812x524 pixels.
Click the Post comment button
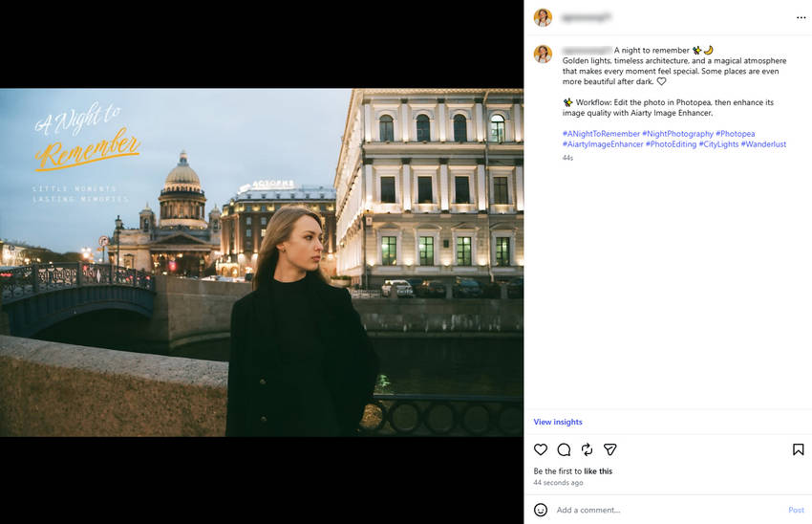click(796, 510)
